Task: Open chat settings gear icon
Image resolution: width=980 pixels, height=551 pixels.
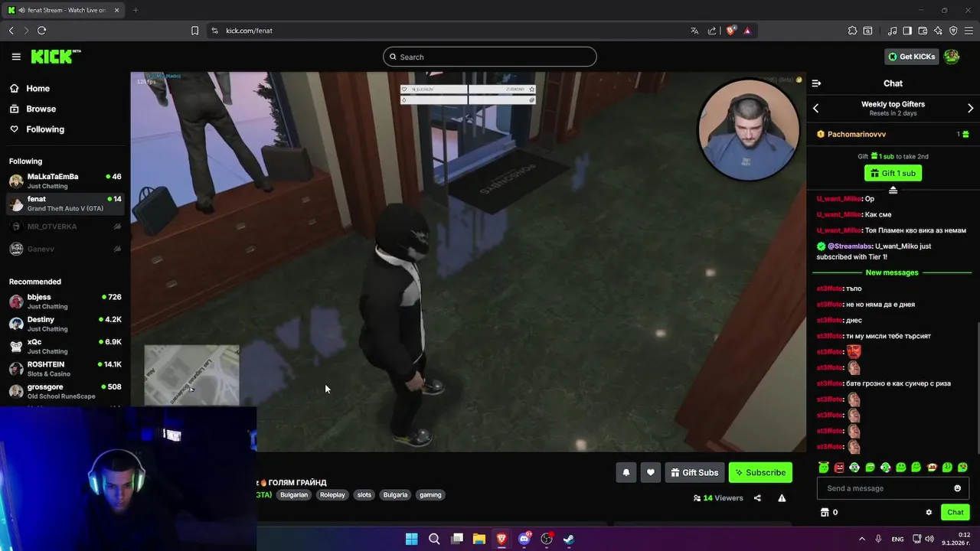Action: coord(929,513)
